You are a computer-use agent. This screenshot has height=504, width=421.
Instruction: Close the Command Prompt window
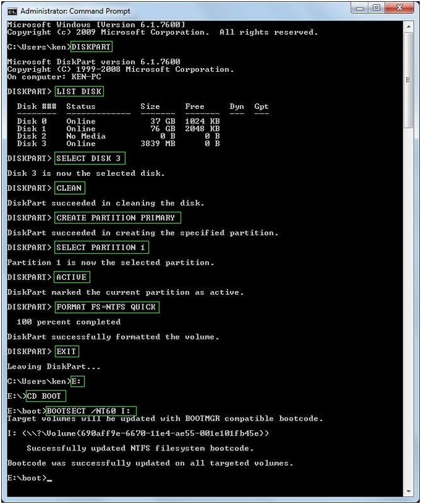pos(399,8)
